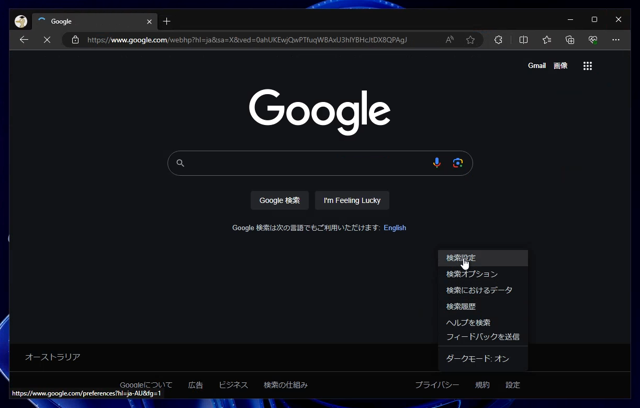
Task: Go back with the back arrow
Action: point(24,40)
